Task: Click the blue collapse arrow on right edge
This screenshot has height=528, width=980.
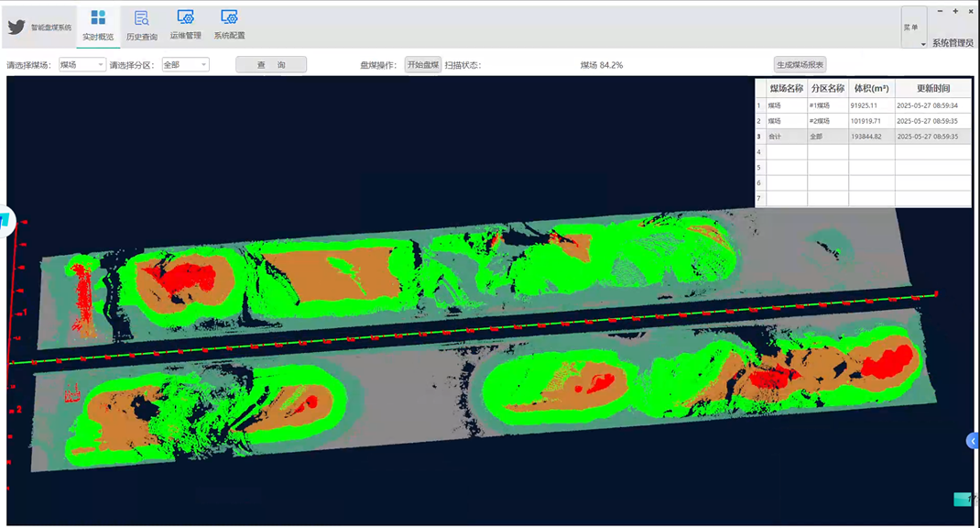Action: click(x=973, y=441)
